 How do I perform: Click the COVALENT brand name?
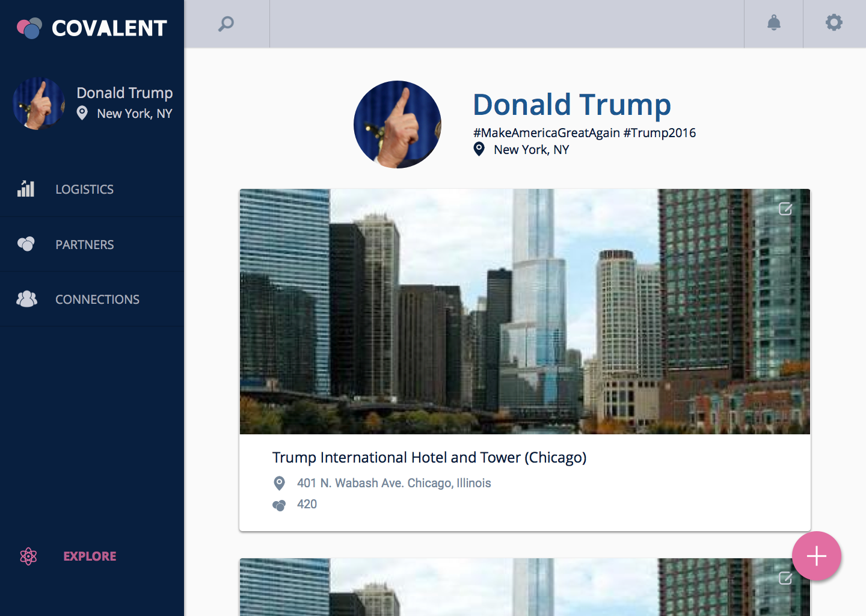[109, 28]
